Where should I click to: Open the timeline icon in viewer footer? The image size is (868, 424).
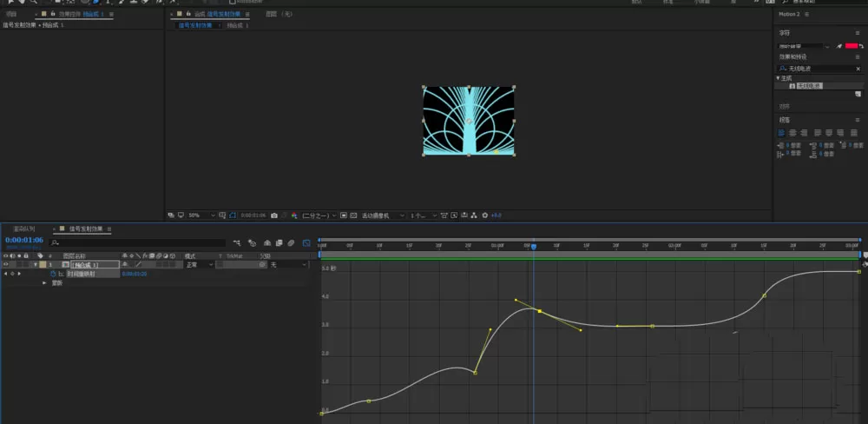click(x=464, y=215)
